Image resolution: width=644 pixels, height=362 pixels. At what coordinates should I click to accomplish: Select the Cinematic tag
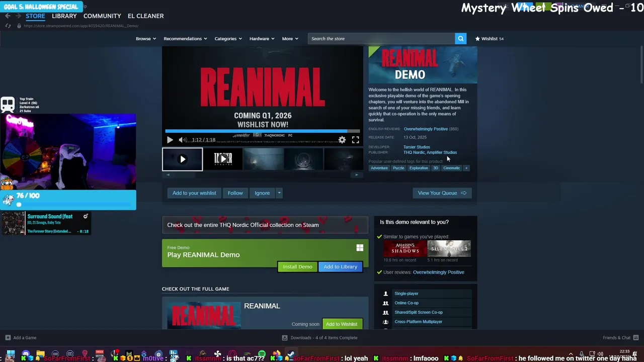[x=451, y=168]
